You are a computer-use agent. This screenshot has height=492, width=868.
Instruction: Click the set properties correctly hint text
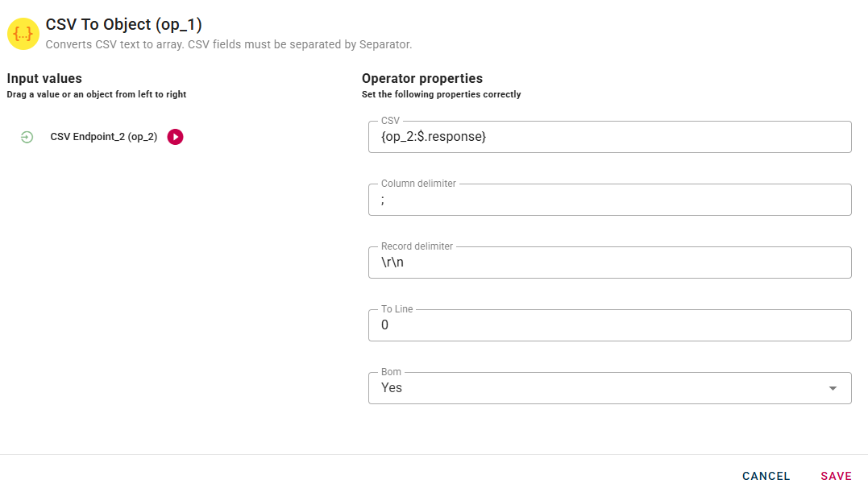[x=441, y=94]
